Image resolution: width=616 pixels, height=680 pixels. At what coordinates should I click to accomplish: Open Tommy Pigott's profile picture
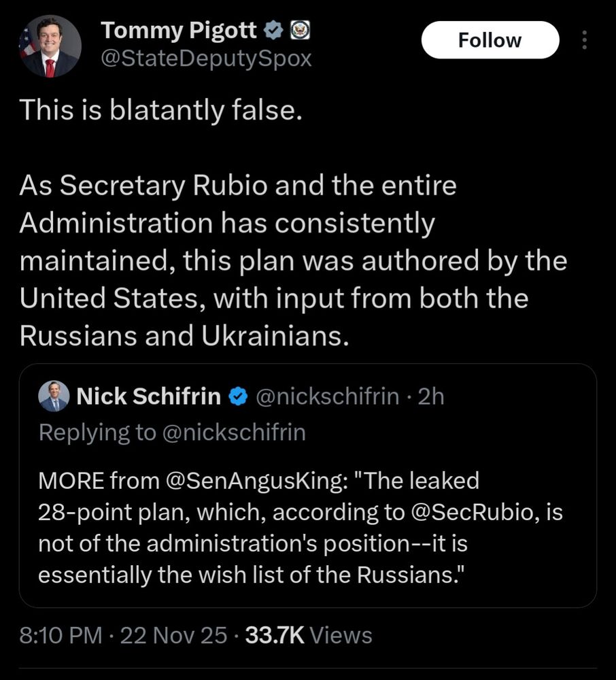[x=51, y=46]
